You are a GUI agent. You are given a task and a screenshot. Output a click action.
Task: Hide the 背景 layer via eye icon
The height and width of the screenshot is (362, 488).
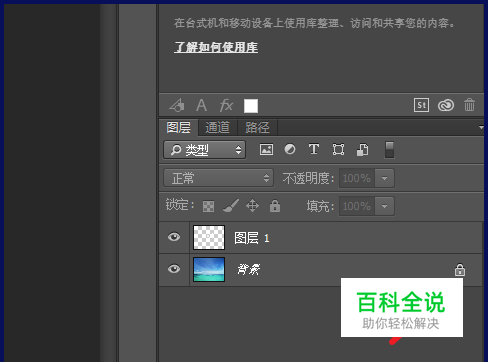tap(174, 269)
